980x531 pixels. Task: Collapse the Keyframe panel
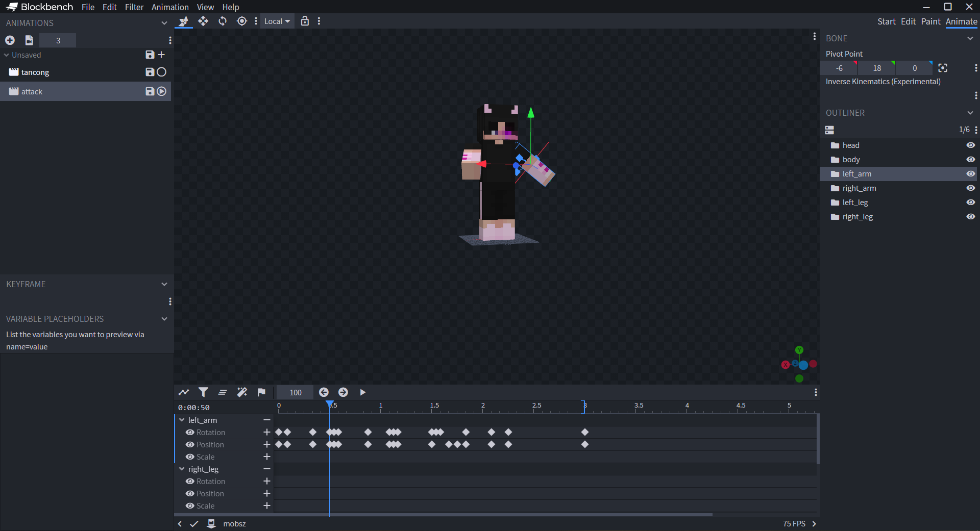point(164,285)
